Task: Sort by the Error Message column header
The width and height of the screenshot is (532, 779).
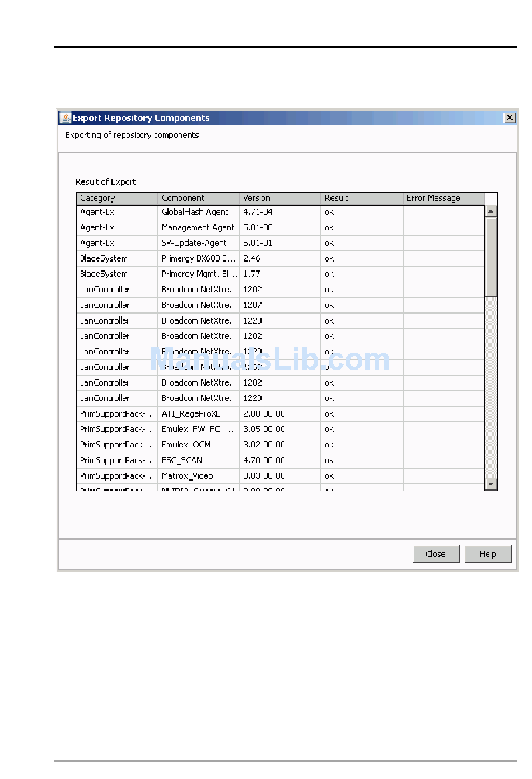Action: (x=444, y=198)
